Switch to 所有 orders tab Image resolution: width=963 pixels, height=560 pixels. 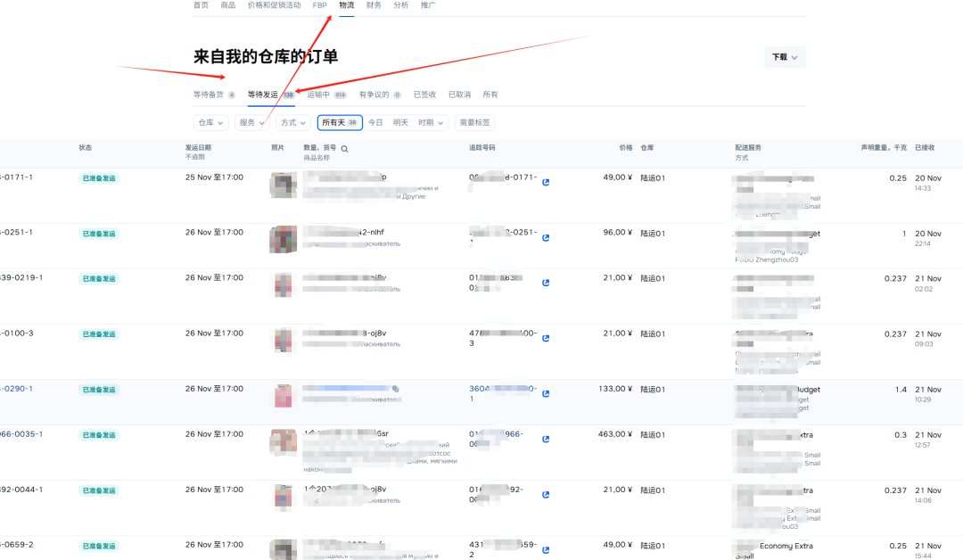(x=490, y=95)
